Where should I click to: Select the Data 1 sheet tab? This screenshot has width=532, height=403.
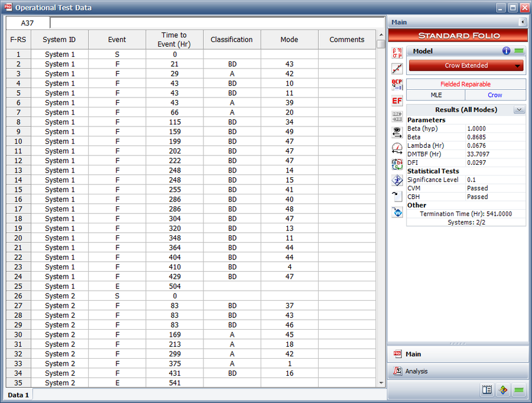coord(18,395)
